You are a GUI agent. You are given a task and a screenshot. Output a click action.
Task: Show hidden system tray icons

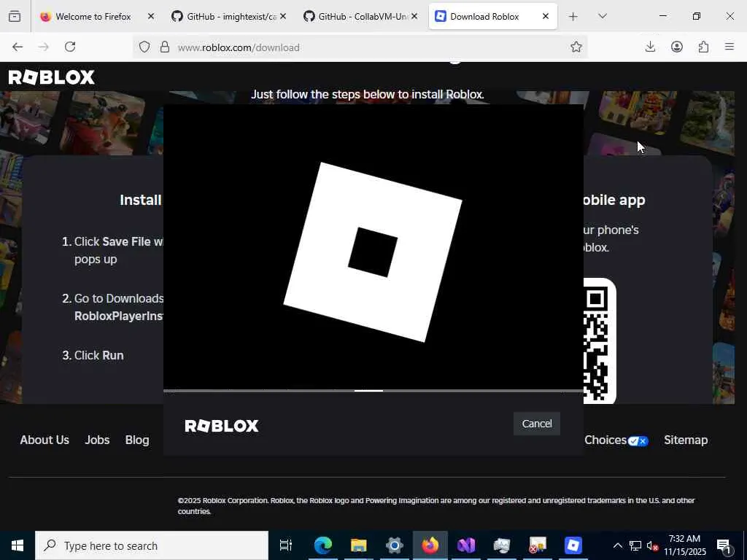(x=617, y=545)
